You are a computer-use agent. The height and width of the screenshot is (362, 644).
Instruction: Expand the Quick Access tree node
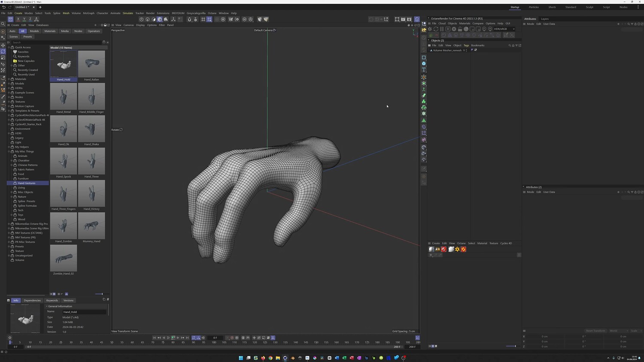(x=9, y=47)
